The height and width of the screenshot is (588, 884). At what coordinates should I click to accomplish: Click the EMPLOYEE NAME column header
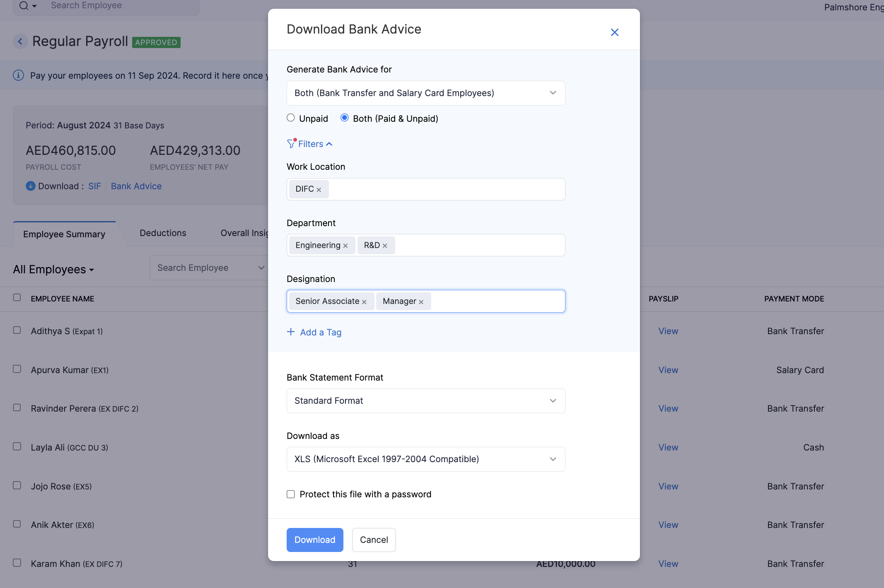[x=63, y=299]
